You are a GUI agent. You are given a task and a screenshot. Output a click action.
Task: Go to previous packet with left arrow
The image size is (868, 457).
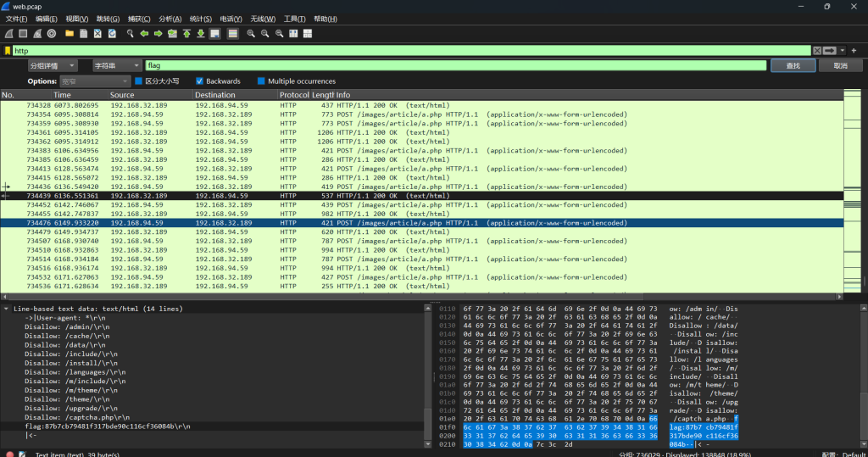pos(145,34)
